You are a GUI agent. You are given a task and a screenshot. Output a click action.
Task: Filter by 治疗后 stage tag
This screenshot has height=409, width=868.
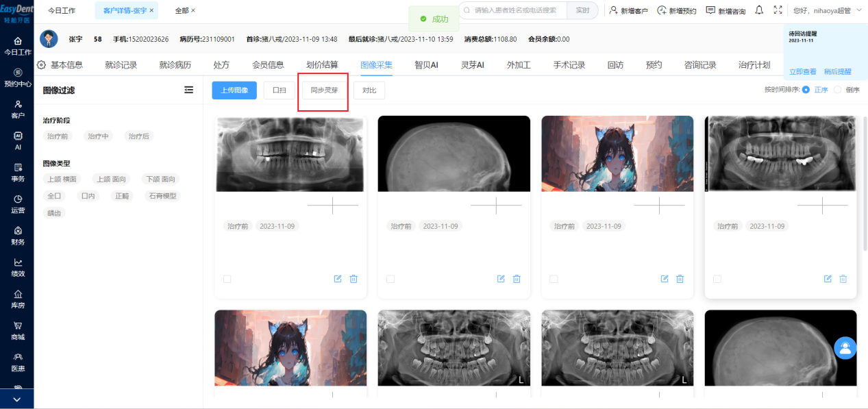tap(138, 136)
